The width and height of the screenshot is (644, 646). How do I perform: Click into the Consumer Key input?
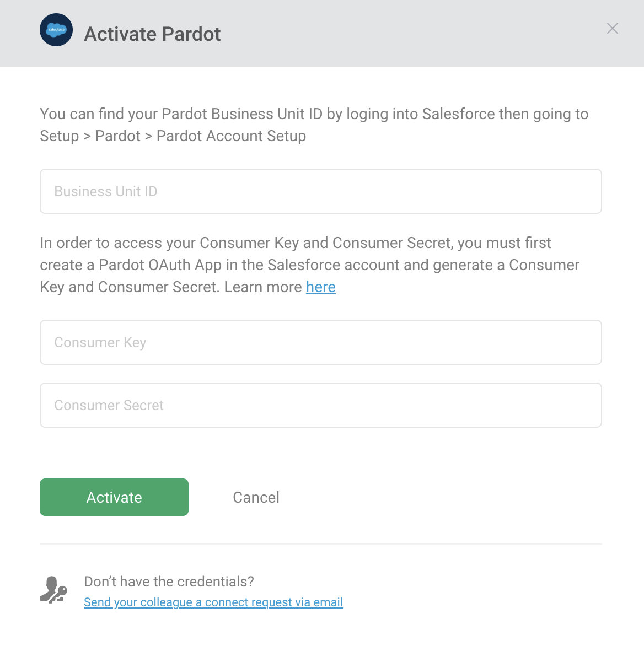[x=320, y=342]
